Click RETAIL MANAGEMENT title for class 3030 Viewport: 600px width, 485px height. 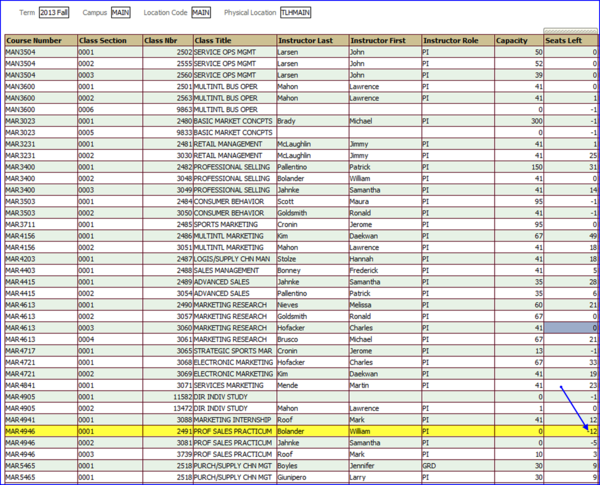[x=228, y=156]
